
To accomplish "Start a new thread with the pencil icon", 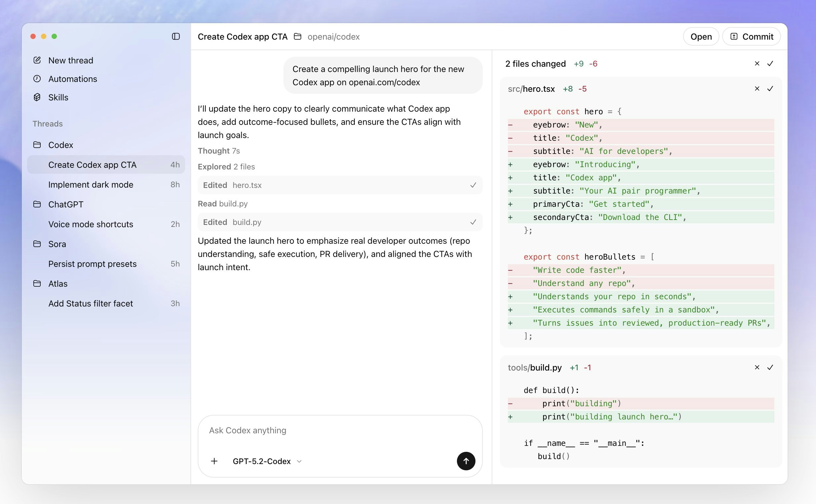I will click(x=37, y=60).
